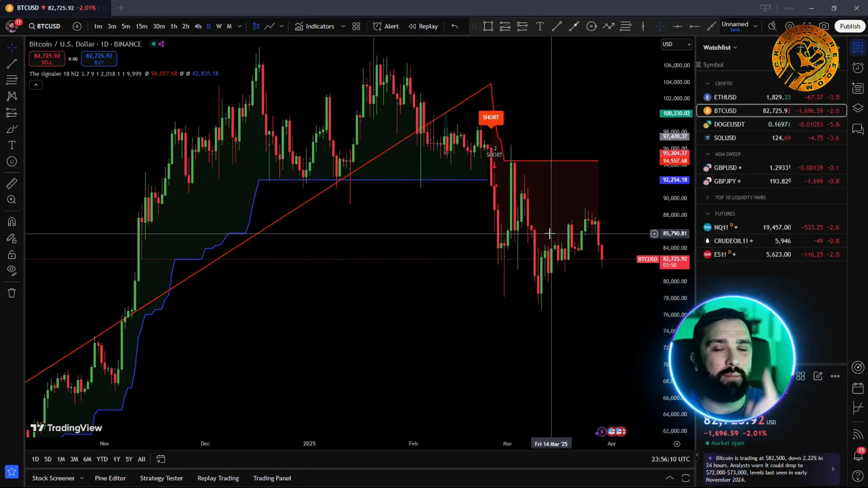Screen dimensions: 868x488
Task: Open the Trading Panel tab
Action: [272, 478]
